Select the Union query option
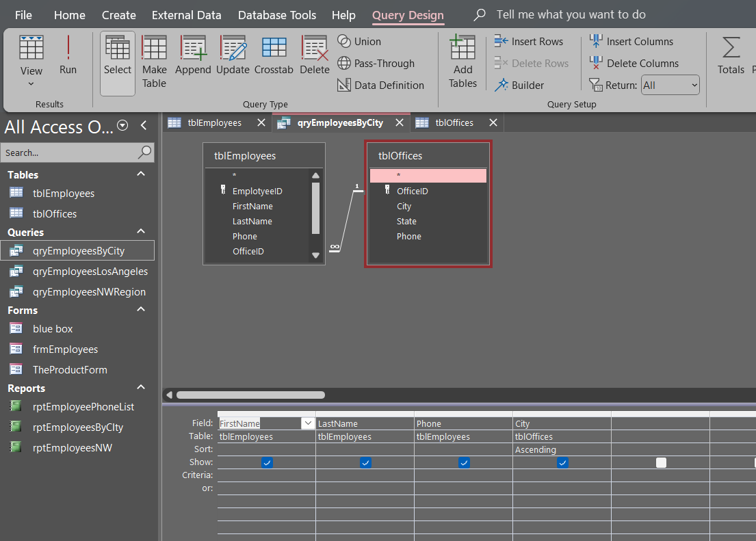Screen dimensions: 756x541 pyautogui.click(x=359, y=42)
